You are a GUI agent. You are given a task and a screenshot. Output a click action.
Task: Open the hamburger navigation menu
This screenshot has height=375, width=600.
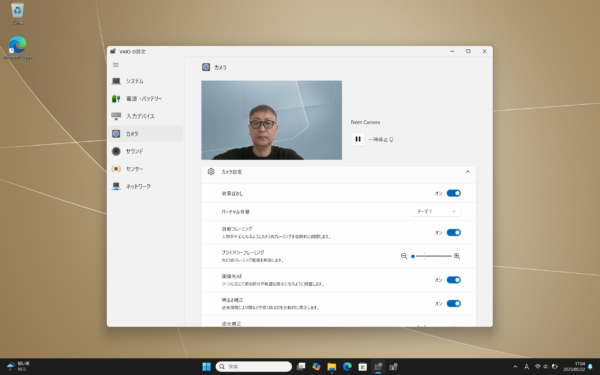point(116,65)
